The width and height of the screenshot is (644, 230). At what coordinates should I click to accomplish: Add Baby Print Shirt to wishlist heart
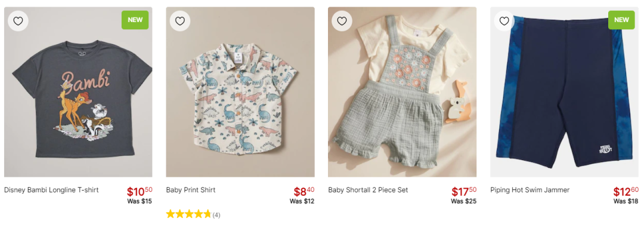pyautogui.click(x=180, y=21)
